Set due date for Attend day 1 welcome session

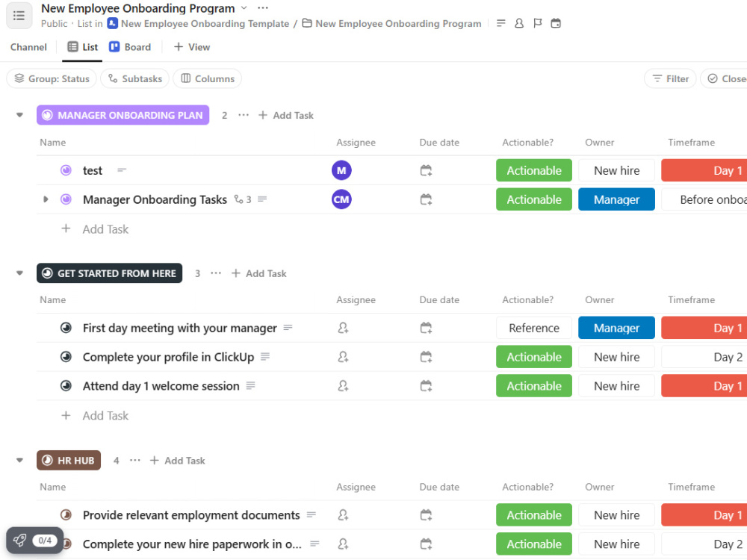click(x=426, y=386)
